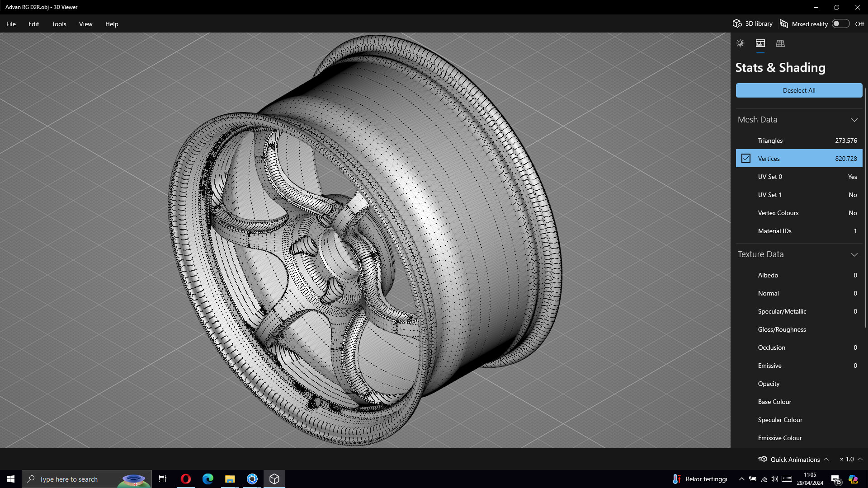
Task: Open the View menu
Action: (x=85, y=24)
